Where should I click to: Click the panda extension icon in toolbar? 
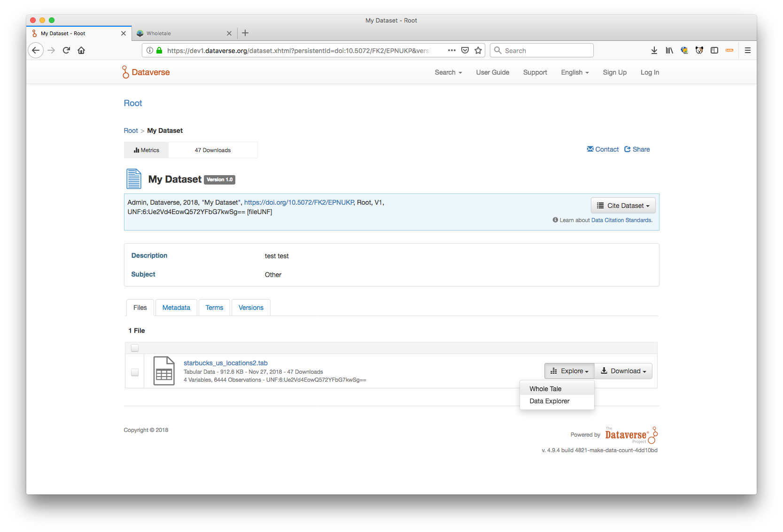point(699,50)
